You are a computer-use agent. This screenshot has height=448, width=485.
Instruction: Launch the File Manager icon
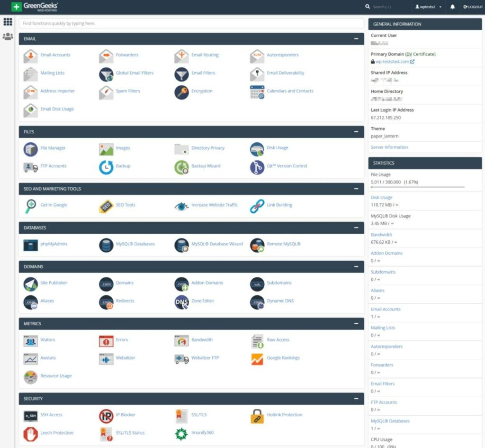30,149
